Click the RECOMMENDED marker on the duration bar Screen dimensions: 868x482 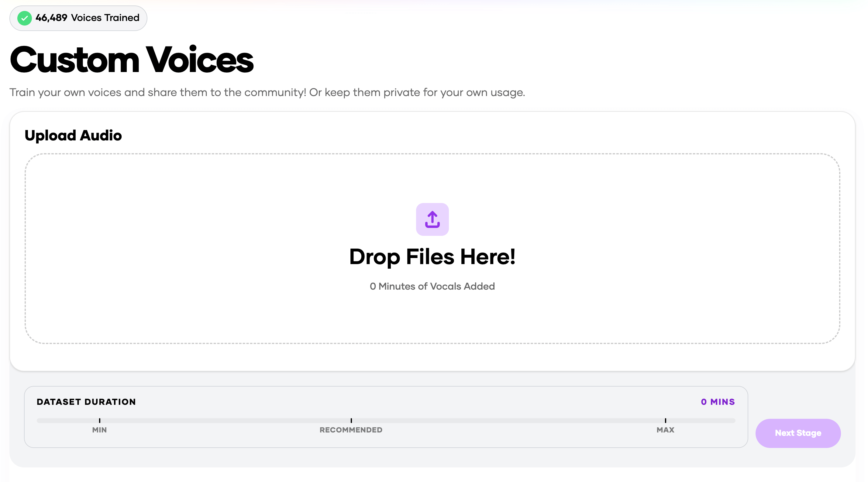click(x=351, y=420)
